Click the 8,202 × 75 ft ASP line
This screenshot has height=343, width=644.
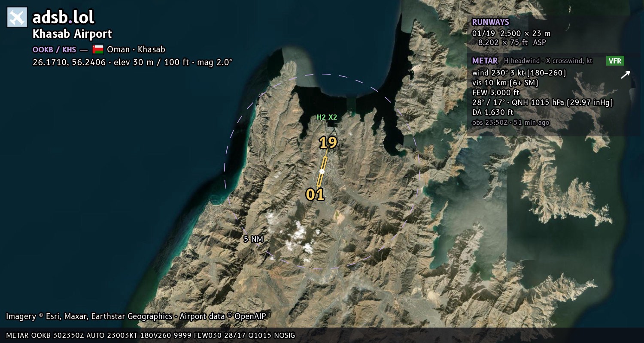(512, 42)
